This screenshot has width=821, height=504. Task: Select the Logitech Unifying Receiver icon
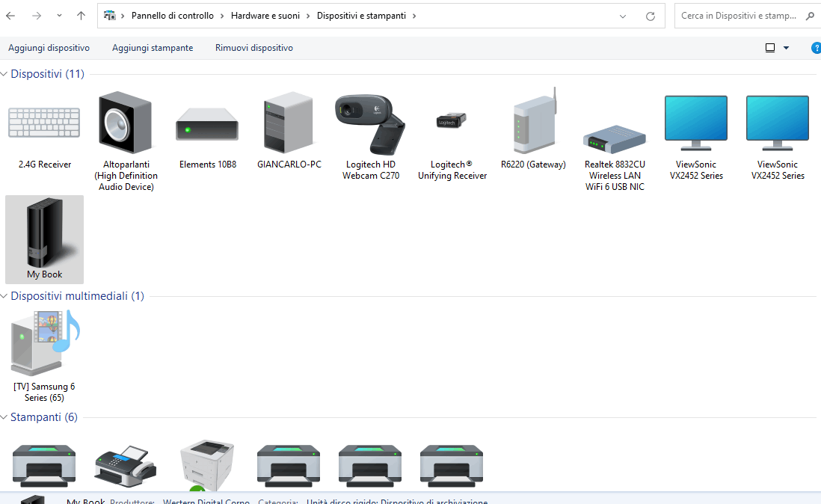point(452,120)
